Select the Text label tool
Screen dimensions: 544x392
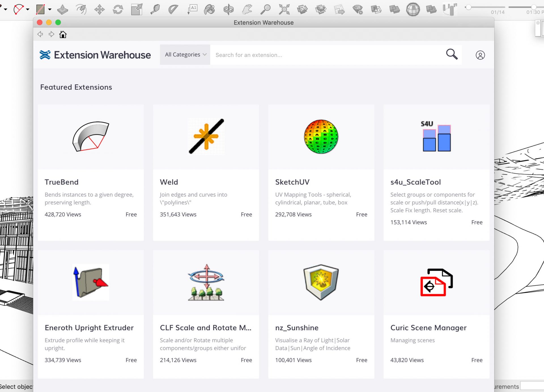[192, 9]
